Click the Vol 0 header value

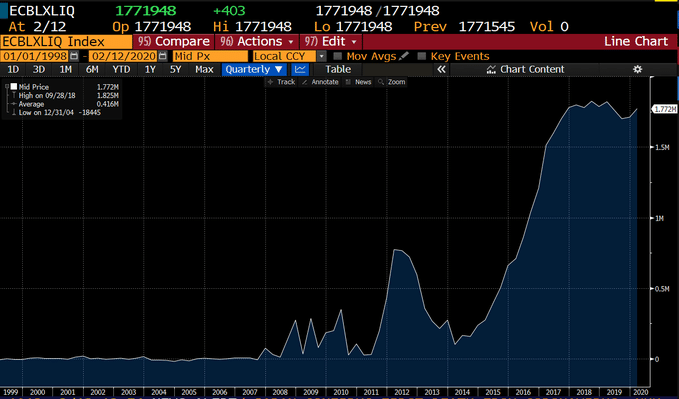(x=549, y=27)
